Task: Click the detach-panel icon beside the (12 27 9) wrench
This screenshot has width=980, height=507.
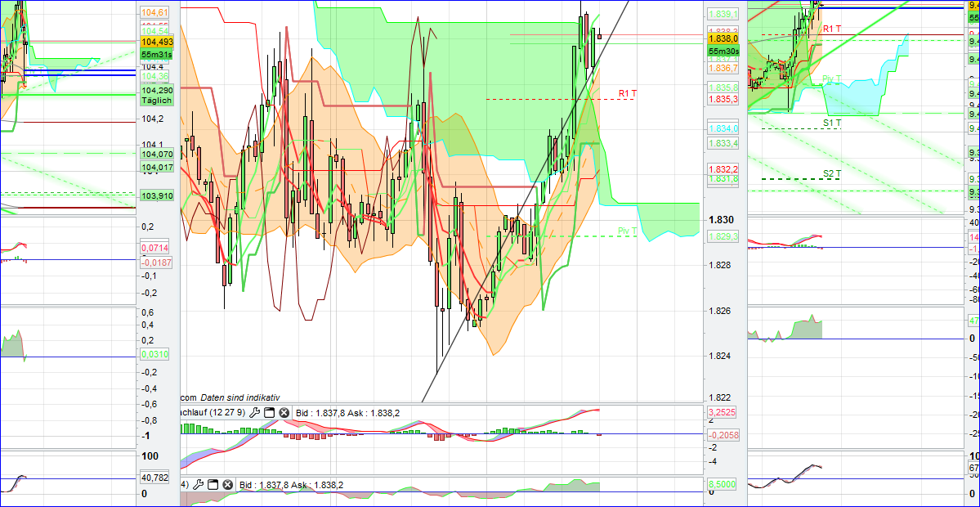Action: [x=269, y=412]
